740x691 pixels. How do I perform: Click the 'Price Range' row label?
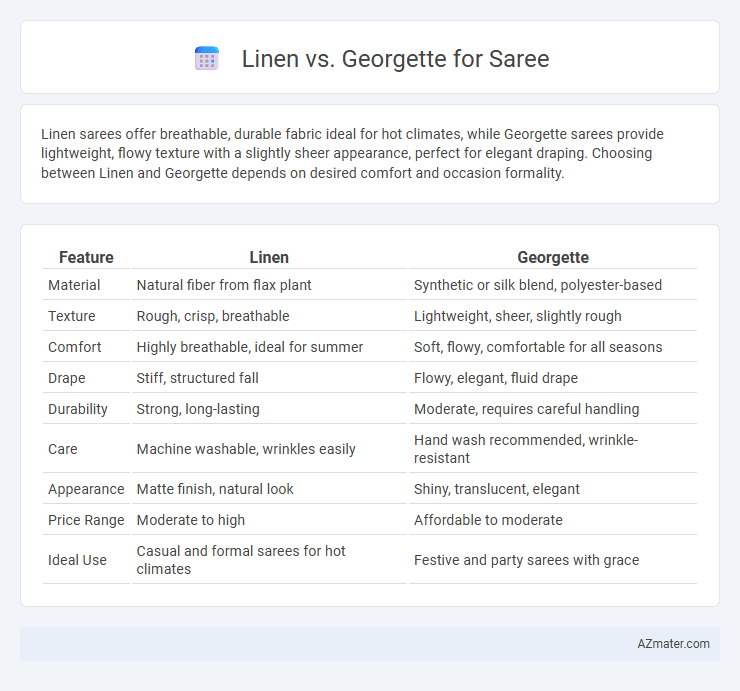86,520
